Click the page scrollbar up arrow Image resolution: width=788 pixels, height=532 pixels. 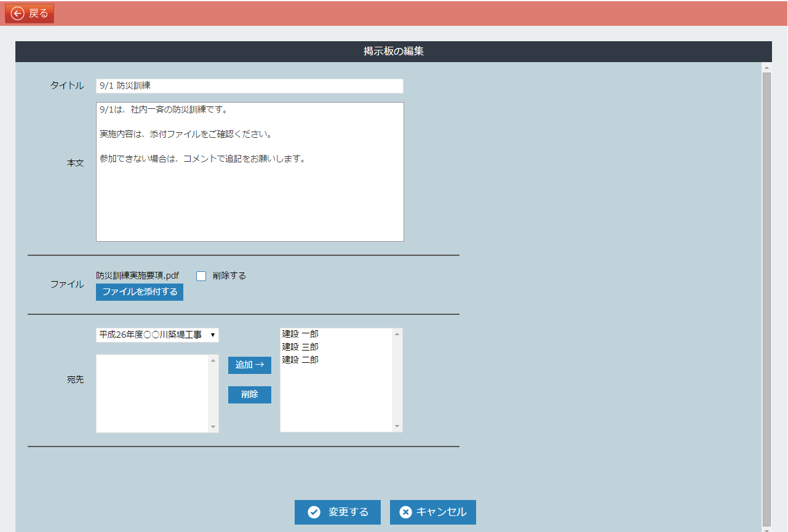(766, 67)
